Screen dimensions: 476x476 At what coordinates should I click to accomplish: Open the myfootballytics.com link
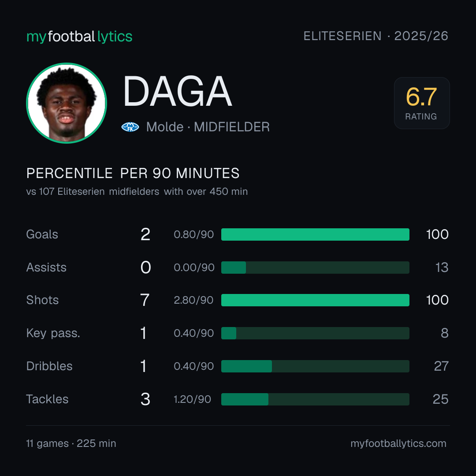[398, 443]
